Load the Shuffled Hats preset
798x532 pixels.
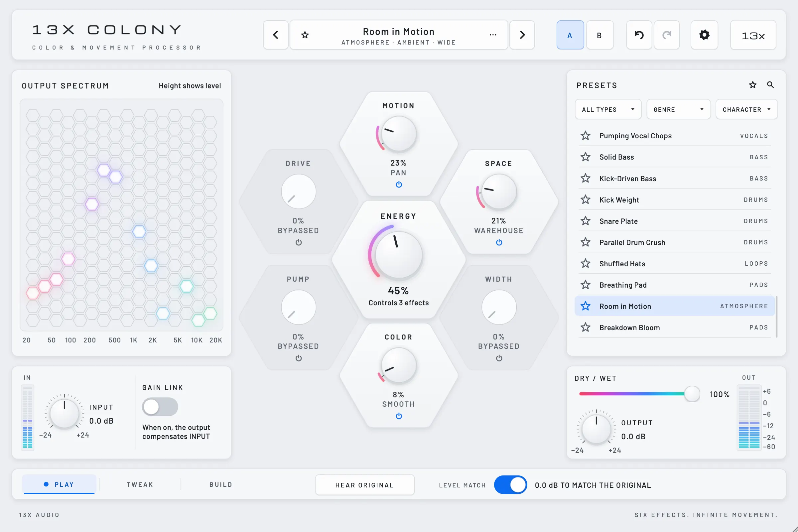click(x=675, y=263)
